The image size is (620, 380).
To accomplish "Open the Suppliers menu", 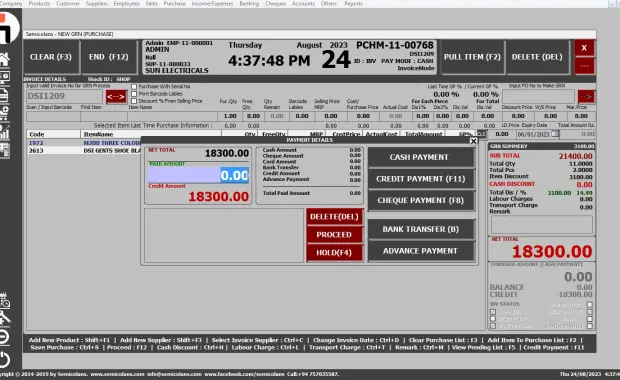I will click(96, 4).
